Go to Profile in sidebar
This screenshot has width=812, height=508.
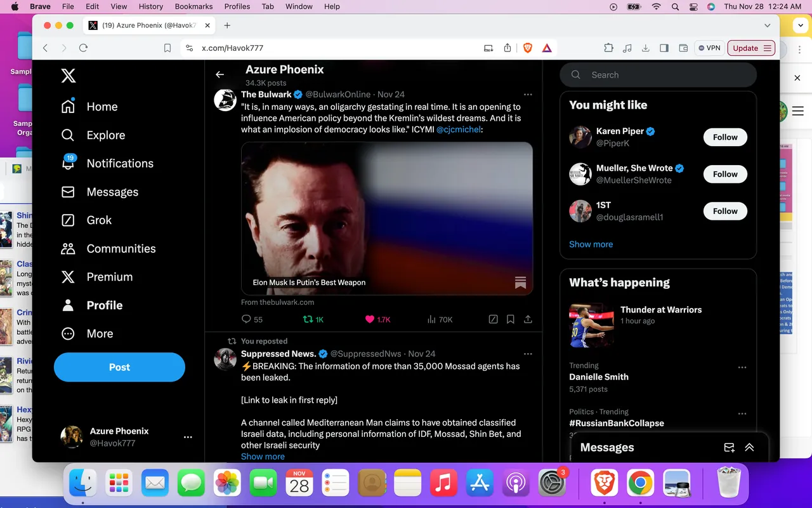tap(91, 305)
